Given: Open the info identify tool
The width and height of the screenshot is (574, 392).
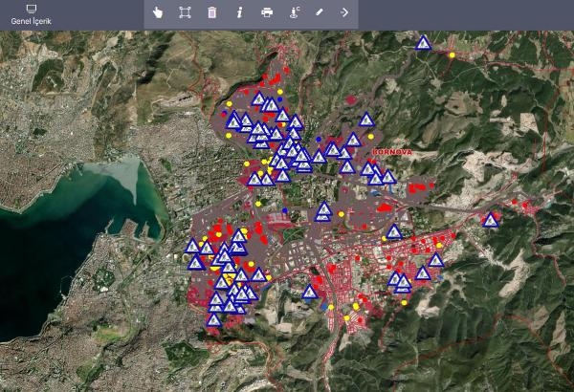Looking at the screenshot, I should point(239,12).
